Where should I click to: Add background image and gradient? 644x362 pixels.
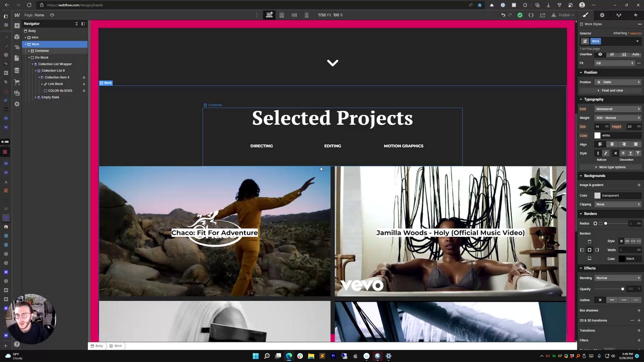click(639, 185)
